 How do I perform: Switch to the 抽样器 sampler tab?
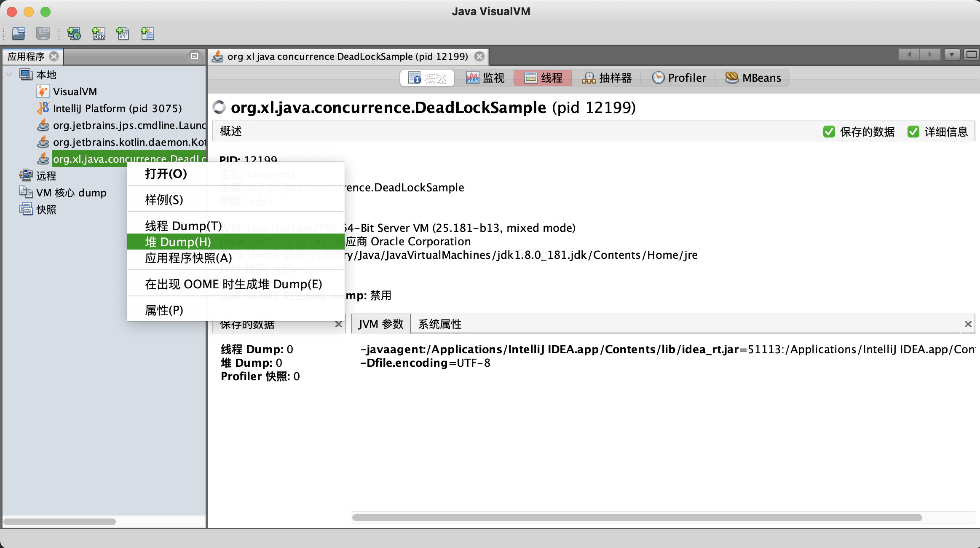(607, 78)
